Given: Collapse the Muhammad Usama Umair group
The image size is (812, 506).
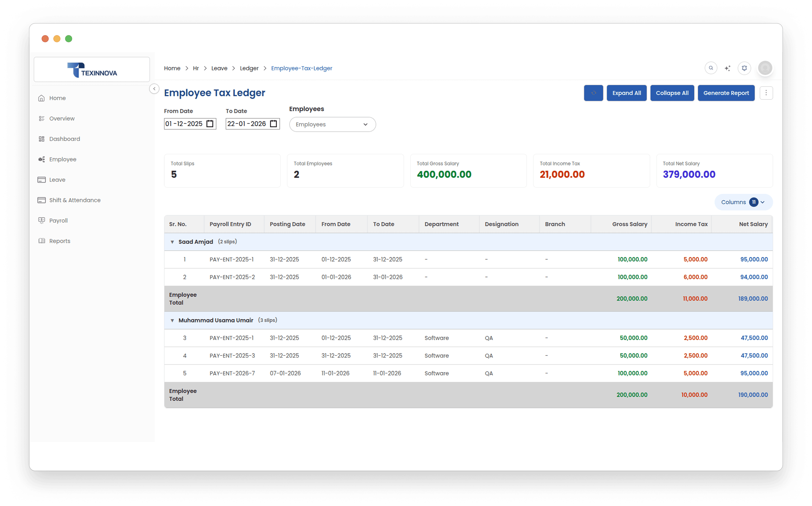Looking at the screenshot, I should 172,320.
